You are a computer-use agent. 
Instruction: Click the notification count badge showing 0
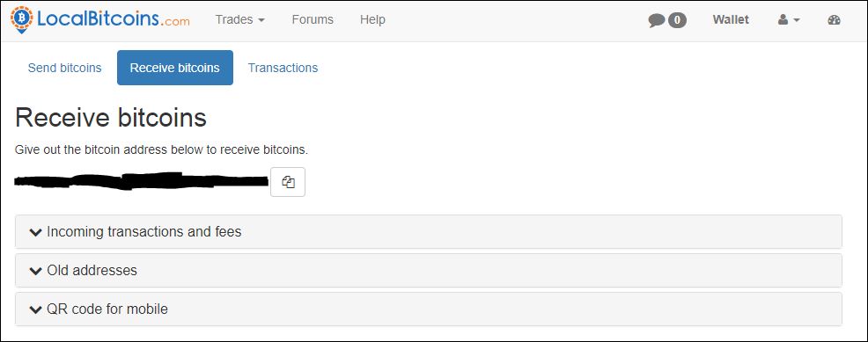[x=677, y=20]
